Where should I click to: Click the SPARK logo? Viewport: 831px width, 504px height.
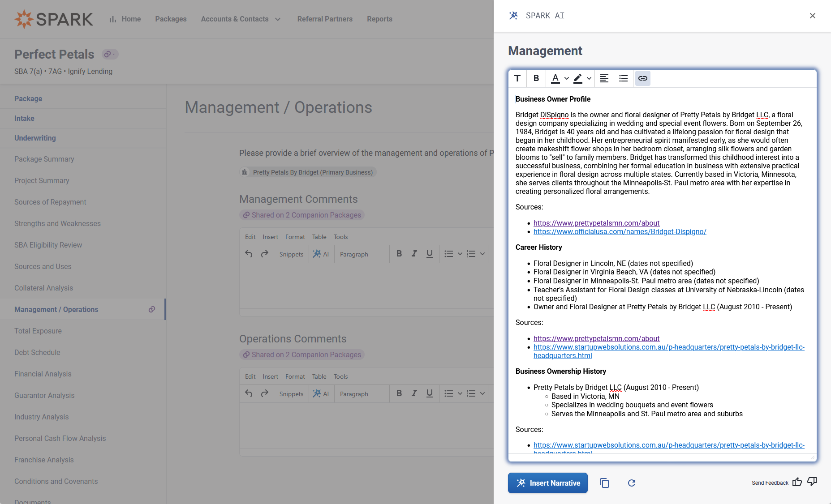[x=54, y=19]
